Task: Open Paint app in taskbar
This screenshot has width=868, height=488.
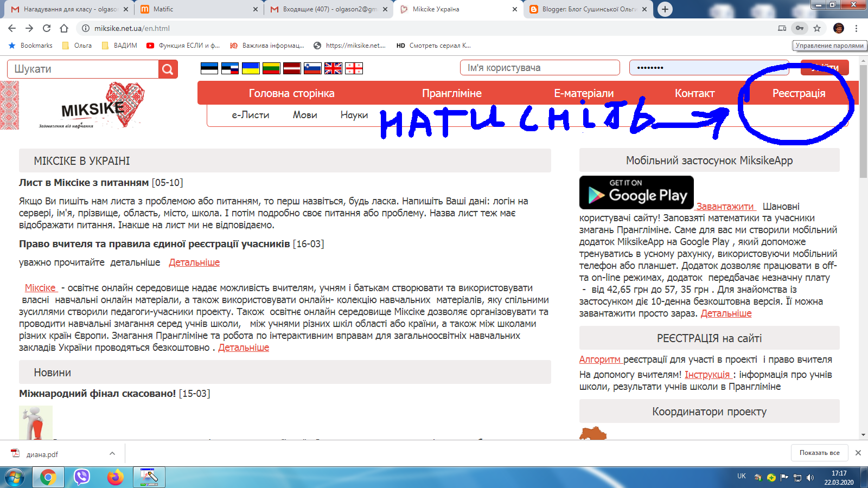Action: tap(149, 477)
